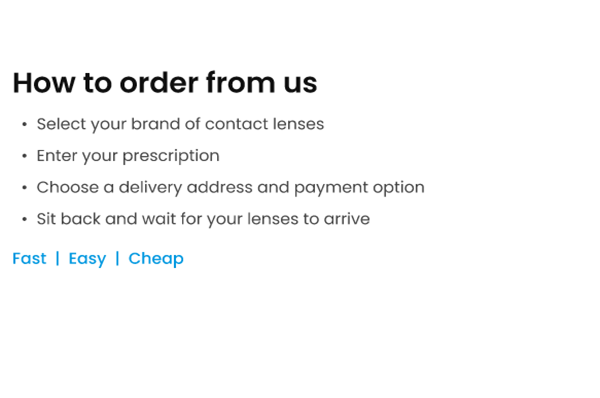This screenshot has height=398, width=600.
Task: Select the bullet dot before "Enter your prescription"
Action: pyautogui.click(x=24, y=156)
